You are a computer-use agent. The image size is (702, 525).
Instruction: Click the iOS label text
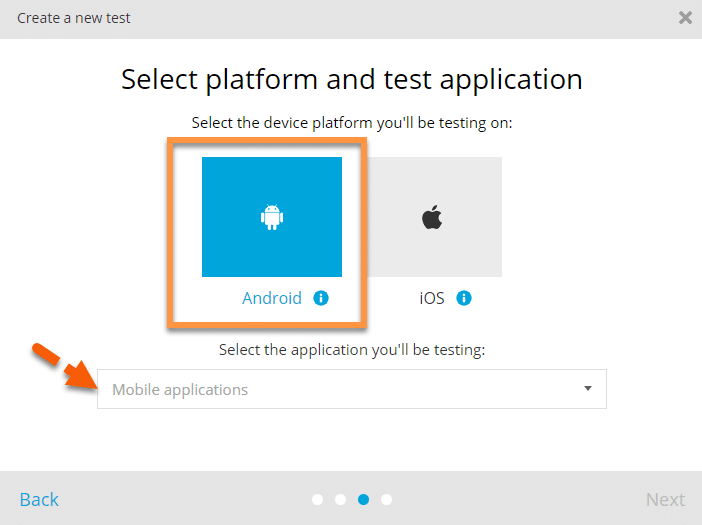point(432,298)
